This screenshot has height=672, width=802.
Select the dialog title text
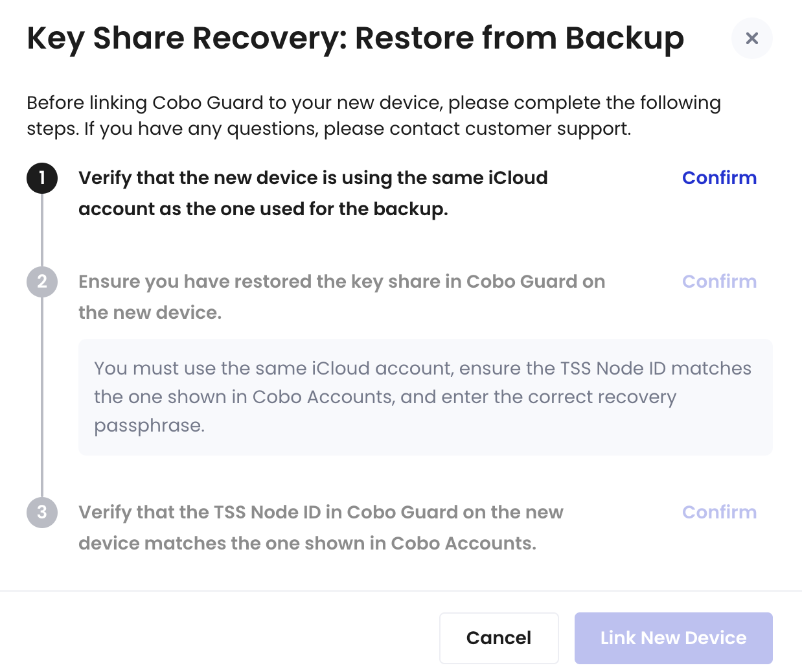pos(355,38)
